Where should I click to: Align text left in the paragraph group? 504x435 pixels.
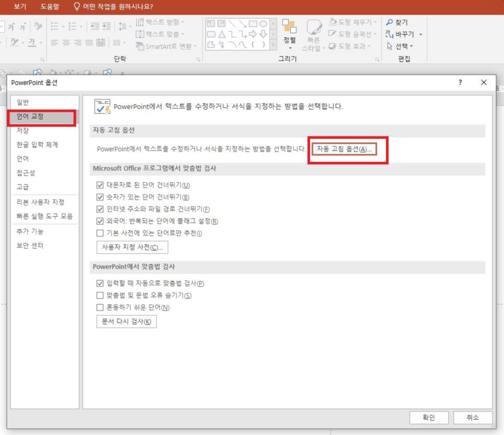pyautogui.click(x=54, y=42)
